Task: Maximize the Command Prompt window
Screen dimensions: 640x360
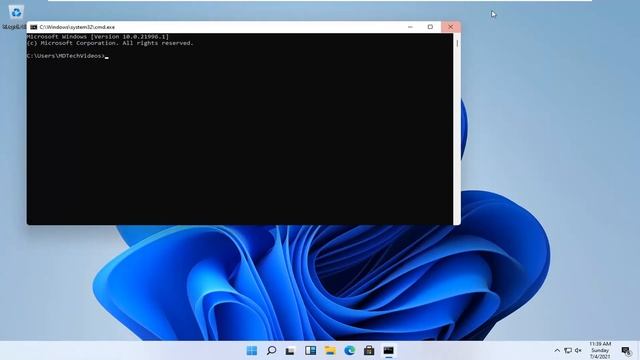Action: pyautogui.click(x=430, y=27)
